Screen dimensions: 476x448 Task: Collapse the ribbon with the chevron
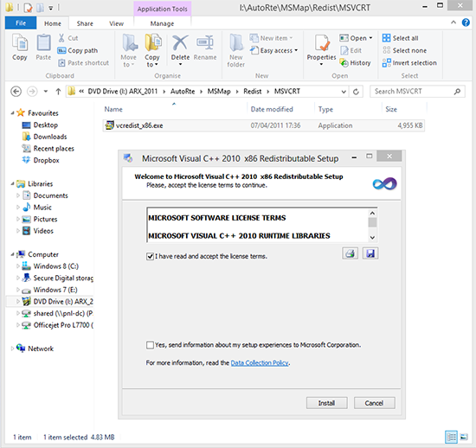click(453, 22)
